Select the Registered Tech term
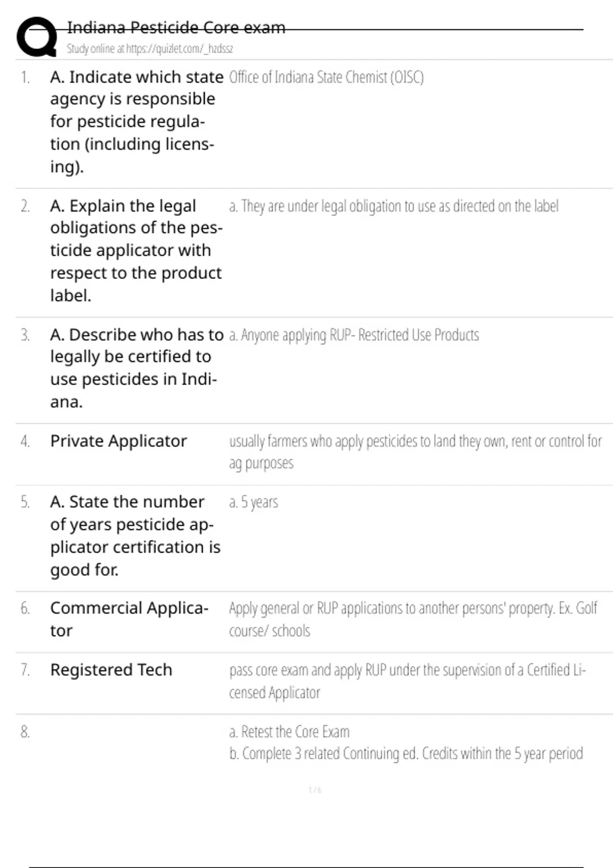The image size is (613, 868). click(x=111, y=669)
